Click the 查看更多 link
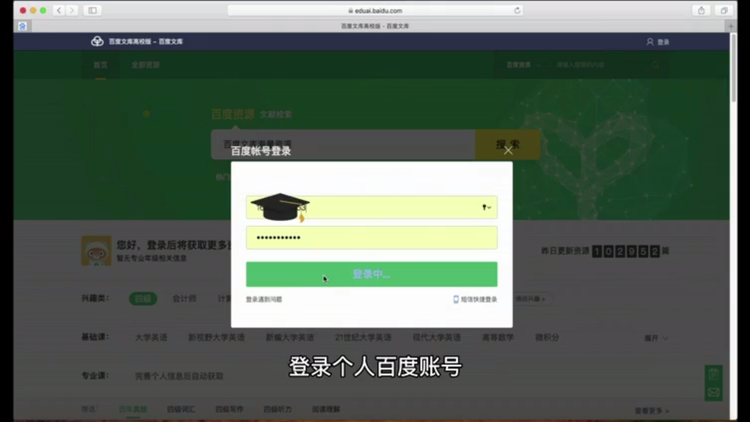 coord(651,411)
